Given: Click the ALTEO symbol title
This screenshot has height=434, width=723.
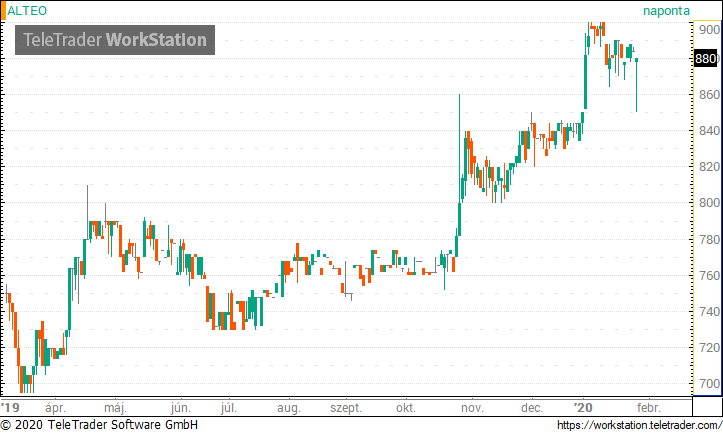Looking at the screenshot, I should pos(27,11).
